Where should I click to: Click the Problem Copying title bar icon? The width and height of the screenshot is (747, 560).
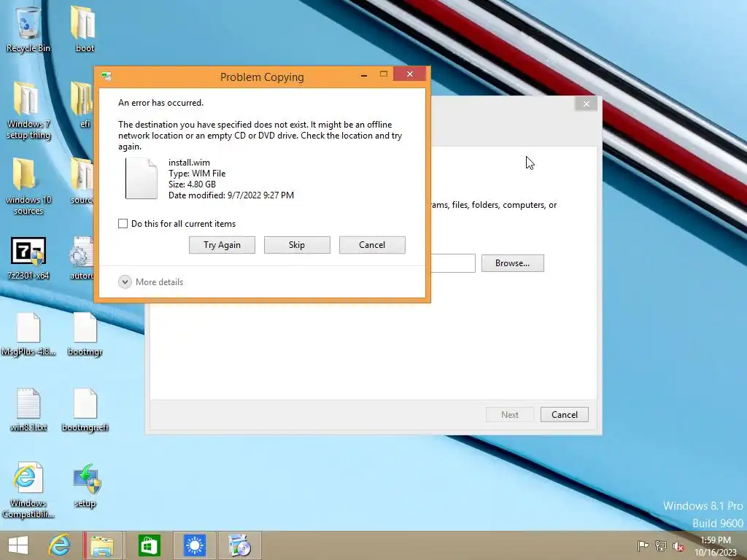[107, 76]
